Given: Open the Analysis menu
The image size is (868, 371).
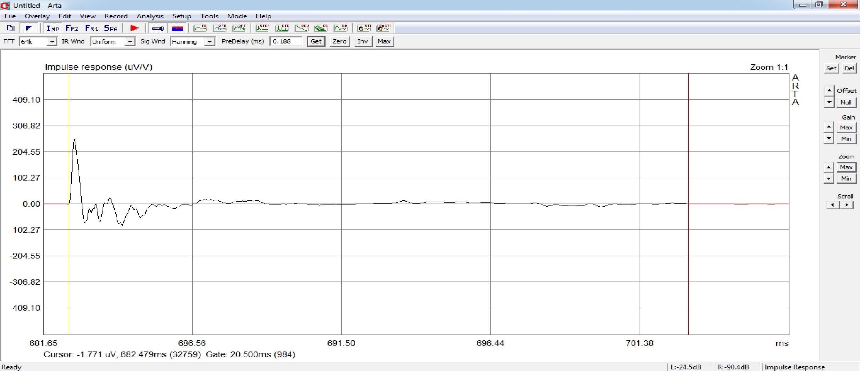Looking at the screenshot, I should click(150, 16).
